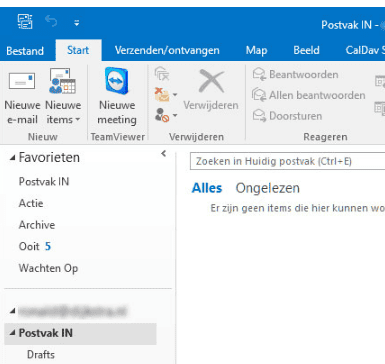Click the Beantwoorden reply icon

259,74
